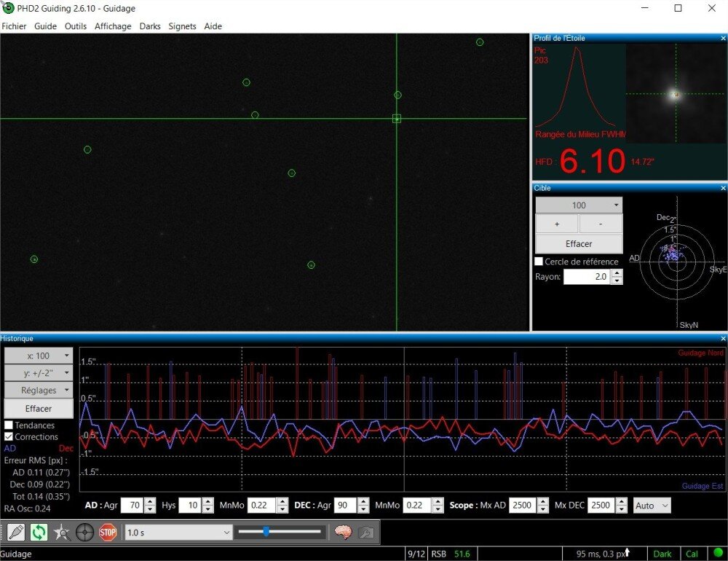
Task: Open the x: 100 scale dropdown
Action: [38, 356]
